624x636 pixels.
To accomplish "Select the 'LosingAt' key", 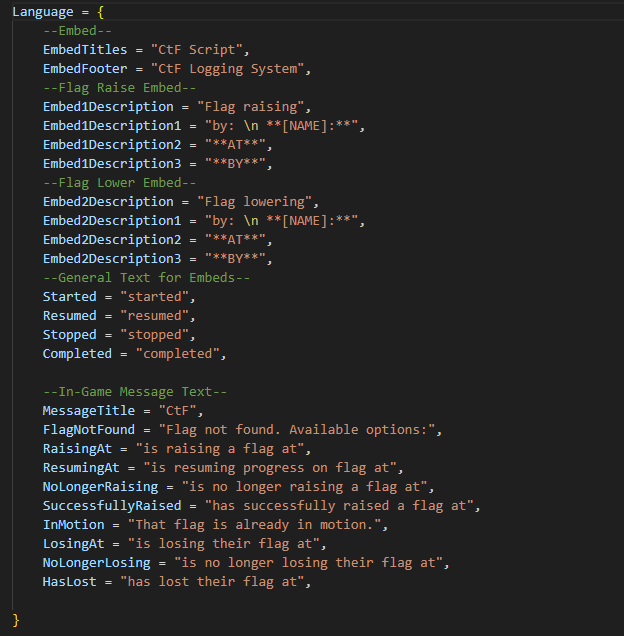I will pos(73,544).
